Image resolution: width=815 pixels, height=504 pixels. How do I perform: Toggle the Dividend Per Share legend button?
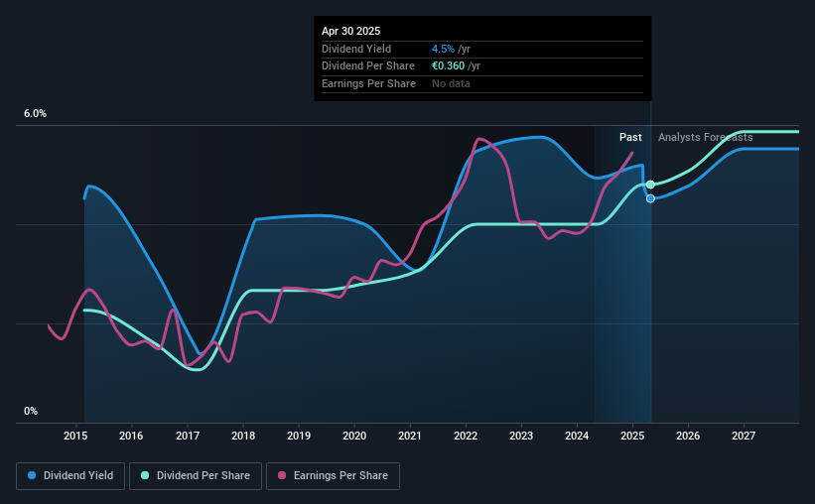click(x=196, y=476)
